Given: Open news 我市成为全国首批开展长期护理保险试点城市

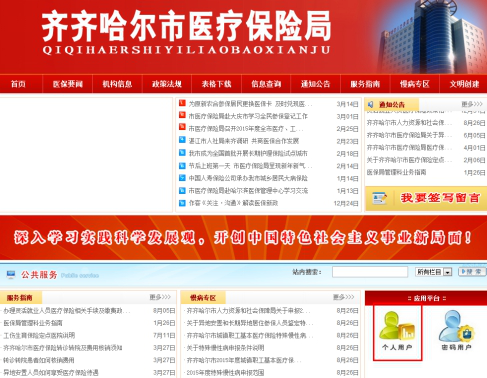Looking at the screenshot, I should pyautogui.click(x=248, y=153).
